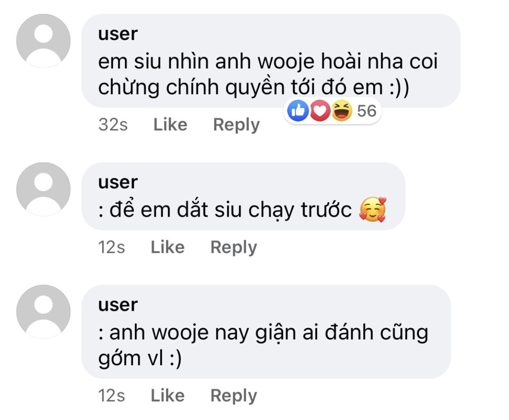The width and height of the screenshot is (509, 420).
Task: Click the third commenter's avatar
Action: [44, 312]
